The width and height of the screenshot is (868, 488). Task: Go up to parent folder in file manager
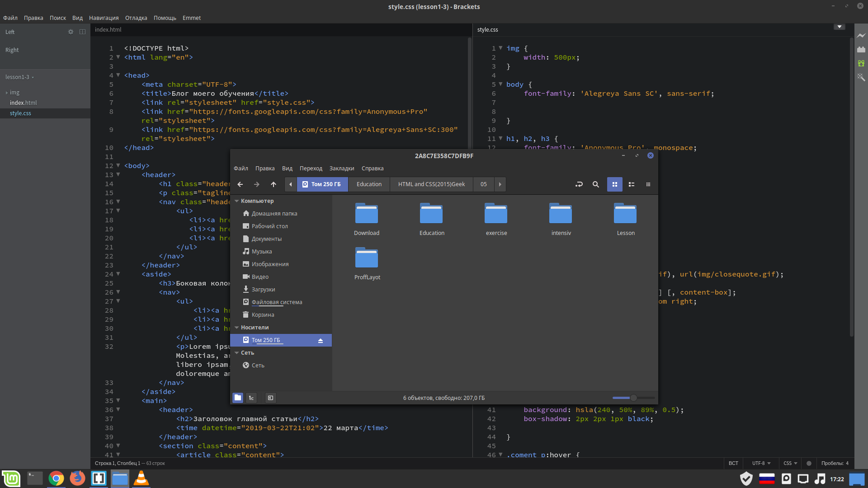[274, 184]
